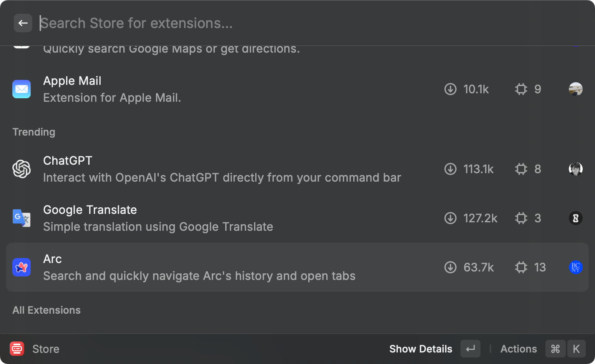Click the Apple Mail commands count icon
The height and width of the screenshot is (364, 595).
tap(521, 89)
